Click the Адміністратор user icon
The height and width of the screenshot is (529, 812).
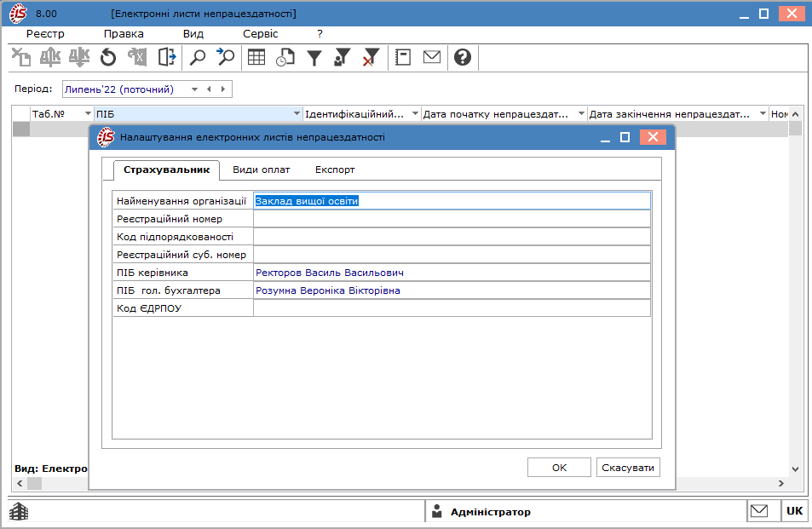click(x=437, y=511)
